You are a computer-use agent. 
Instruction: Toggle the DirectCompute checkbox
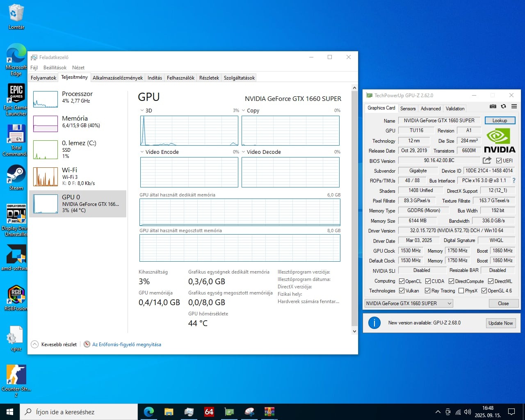tap(451, 281)
